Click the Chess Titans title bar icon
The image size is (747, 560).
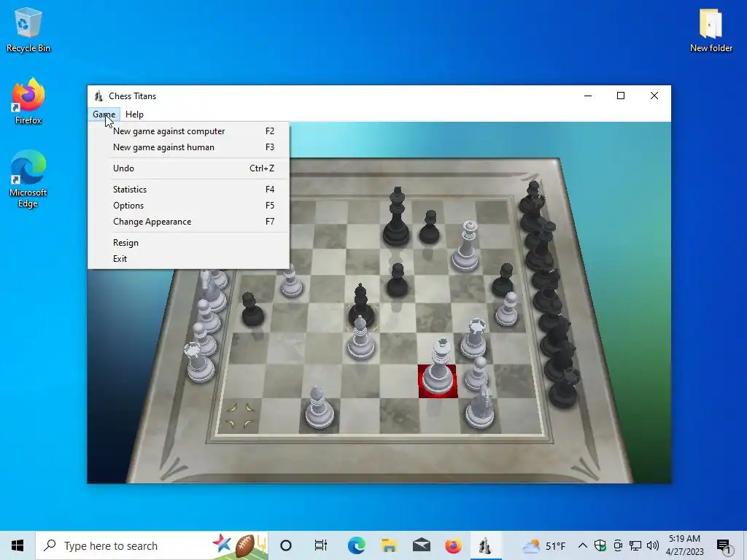[x=98, y=96]
